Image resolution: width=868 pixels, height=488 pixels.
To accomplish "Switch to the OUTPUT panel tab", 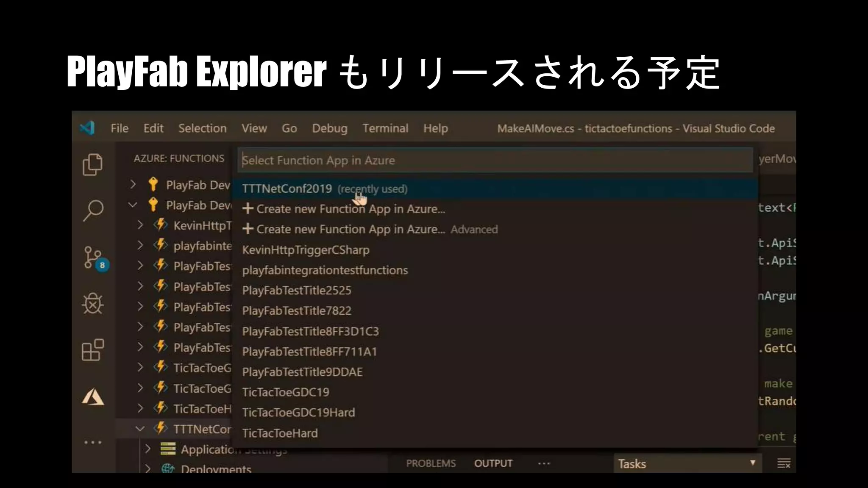I will [x=493, y=463].
